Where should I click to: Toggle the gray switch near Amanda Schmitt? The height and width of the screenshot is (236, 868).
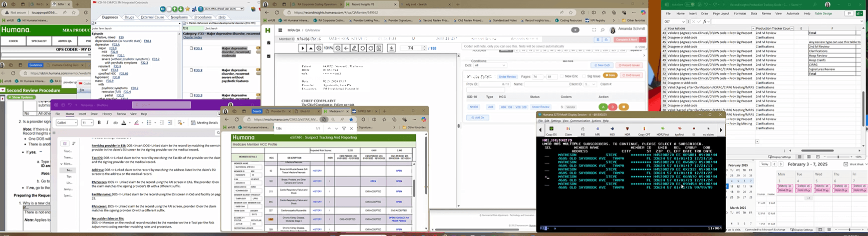(x=575, y=30)
